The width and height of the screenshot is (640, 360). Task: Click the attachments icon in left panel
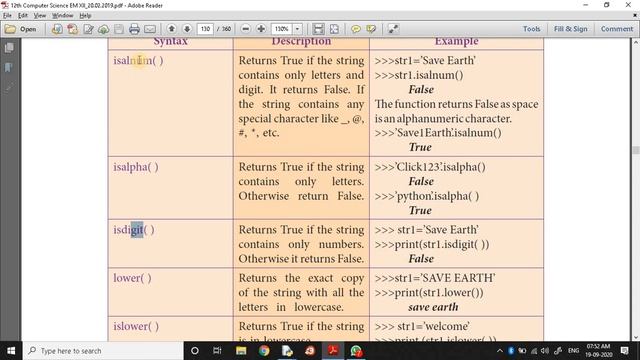pyautogui.click(x=9, y=87)
